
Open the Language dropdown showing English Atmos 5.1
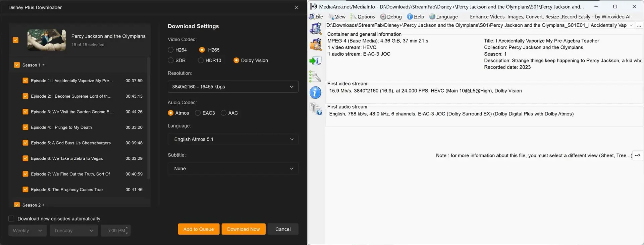pos(233,139)
